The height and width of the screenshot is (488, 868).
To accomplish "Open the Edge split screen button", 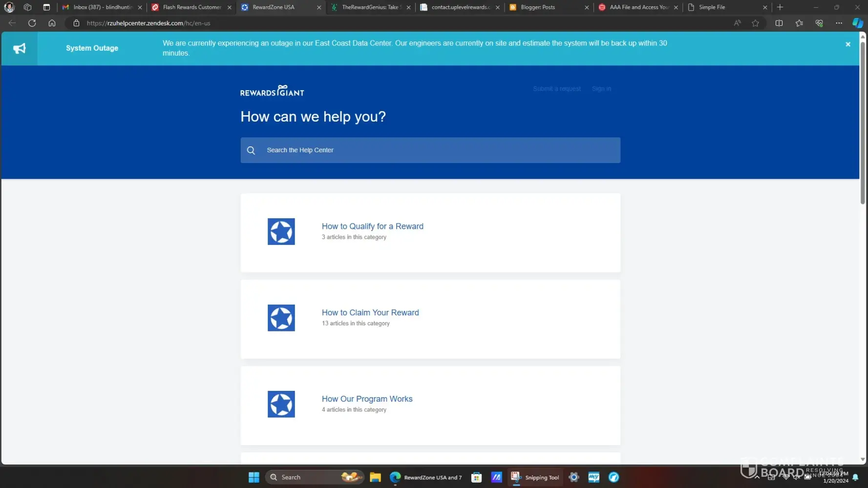I will pyautogui.click(x=779, y=23).
